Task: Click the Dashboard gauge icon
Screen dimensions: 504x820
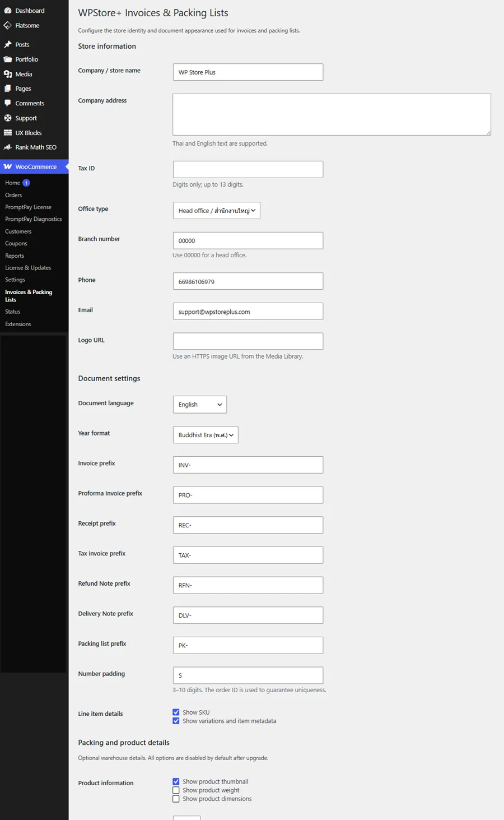Action: pyautogui.click(x=8, y=11)
